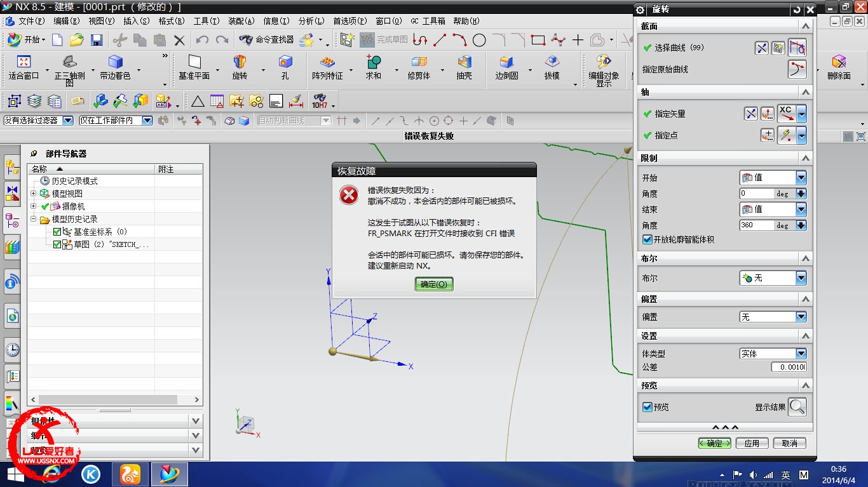The height and width of the screenshot is (487, 868).
Task: Open the XC vector type dropdown arrow
Action: [801, 114]
